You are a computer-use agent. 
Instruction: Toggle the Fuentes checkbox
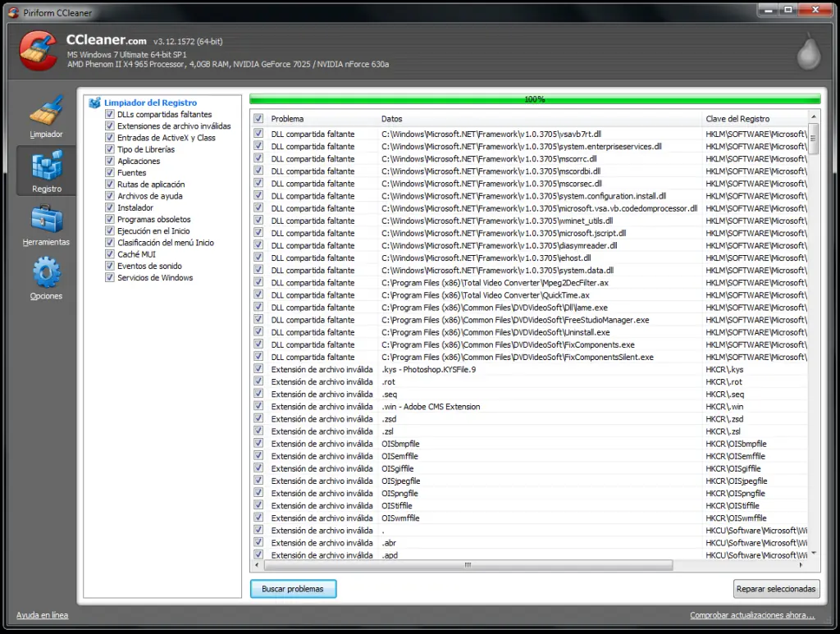110,172
